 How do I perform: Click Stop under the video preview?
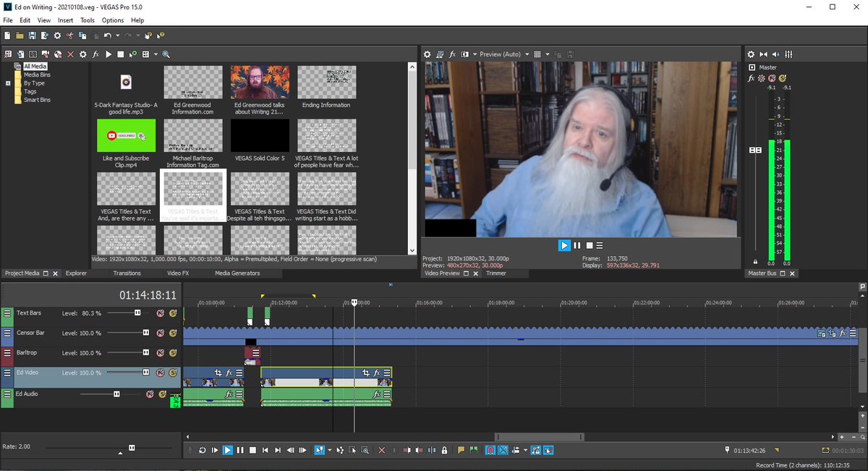pos(589,245)
